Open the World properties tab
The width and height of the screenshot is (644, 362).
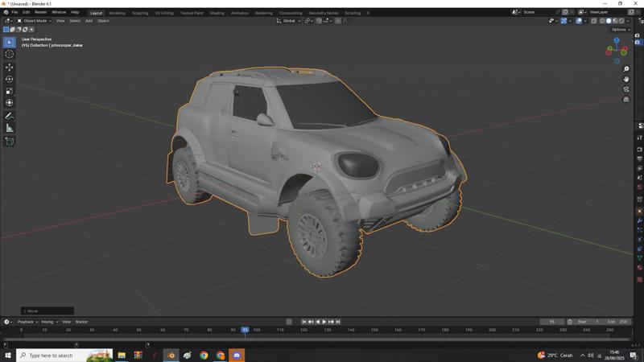pos(639,187)
